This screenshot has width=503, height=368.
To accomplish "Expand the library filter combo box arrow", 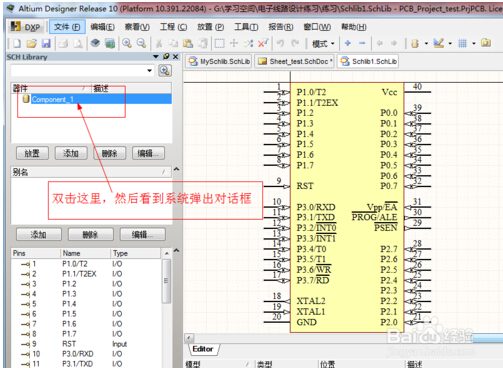I will click(x=149, y=71).
